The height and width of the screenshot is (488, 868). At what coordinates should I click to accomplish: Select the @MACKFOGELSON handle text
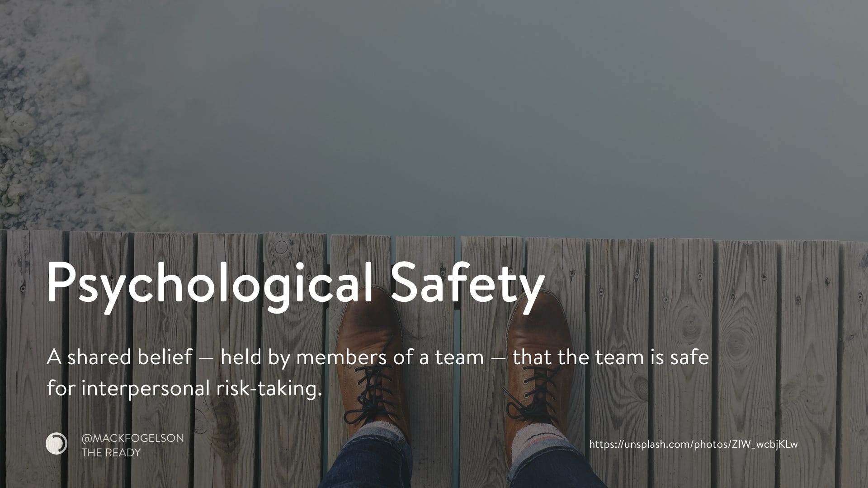click(132, 438)
